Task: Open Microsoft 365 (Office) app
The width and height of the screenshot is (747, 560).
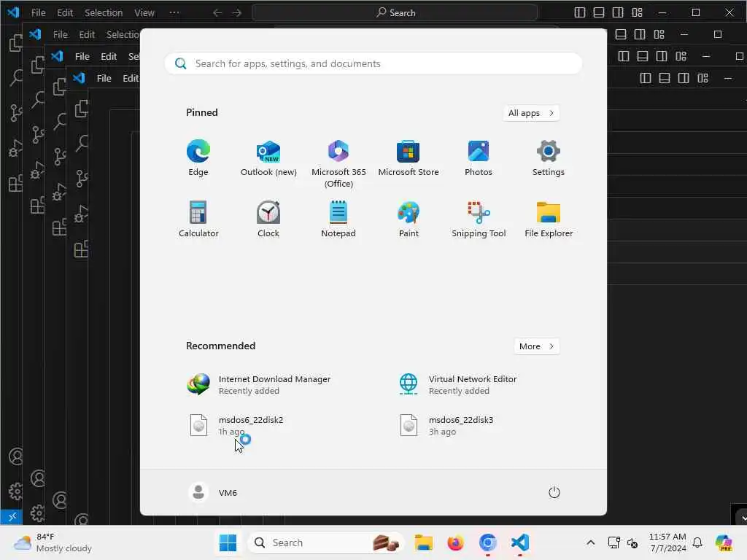Action: (x=338, y=164)
